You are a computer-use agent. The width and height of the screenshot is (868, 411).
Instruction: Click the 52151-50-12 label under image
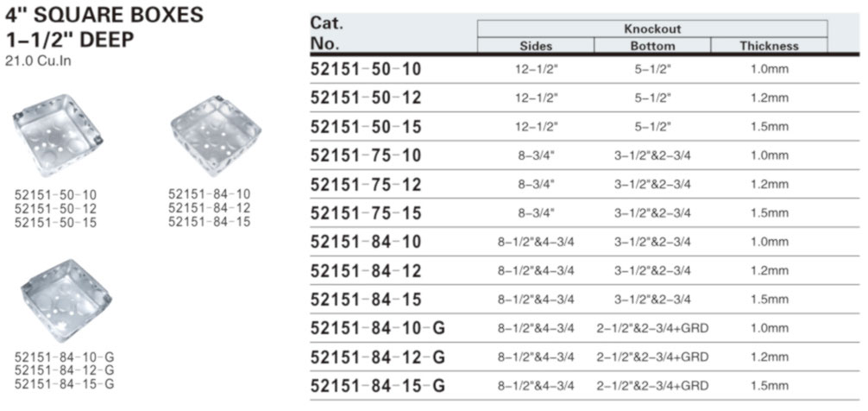[x=56, y=209]
